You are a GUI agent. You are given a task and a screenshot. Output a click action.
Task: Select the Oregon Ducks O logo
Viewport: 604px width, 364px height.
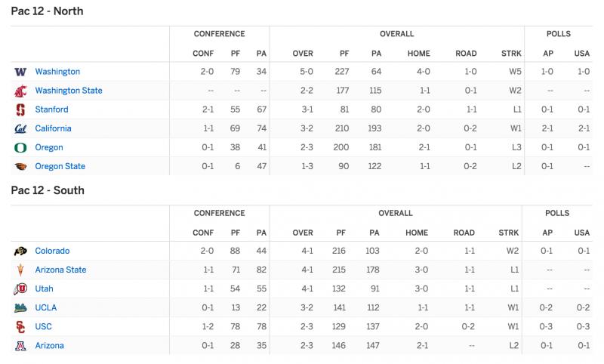point(20,147)
